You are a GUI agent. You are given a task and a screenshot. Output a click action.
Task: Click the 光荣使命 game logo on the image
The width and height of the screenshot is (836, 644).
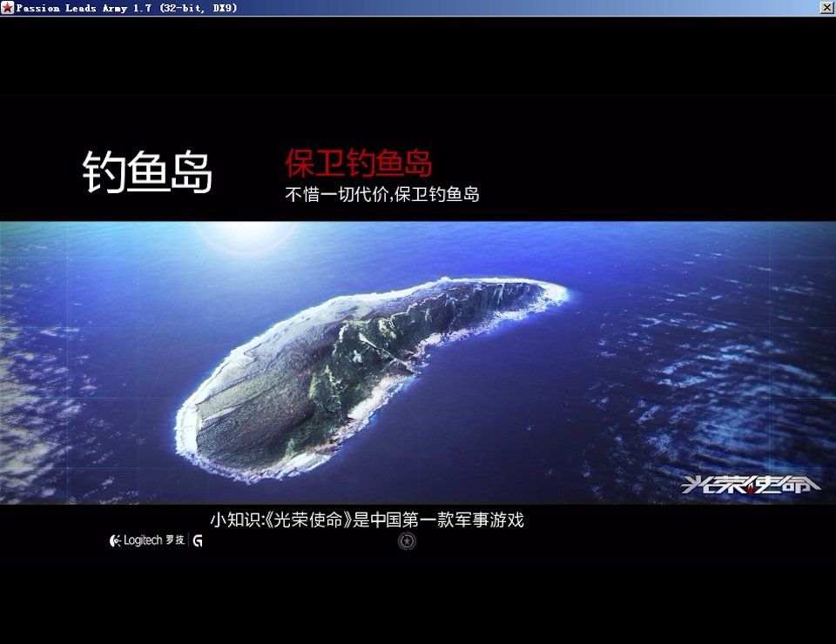(x=751, y=484)
